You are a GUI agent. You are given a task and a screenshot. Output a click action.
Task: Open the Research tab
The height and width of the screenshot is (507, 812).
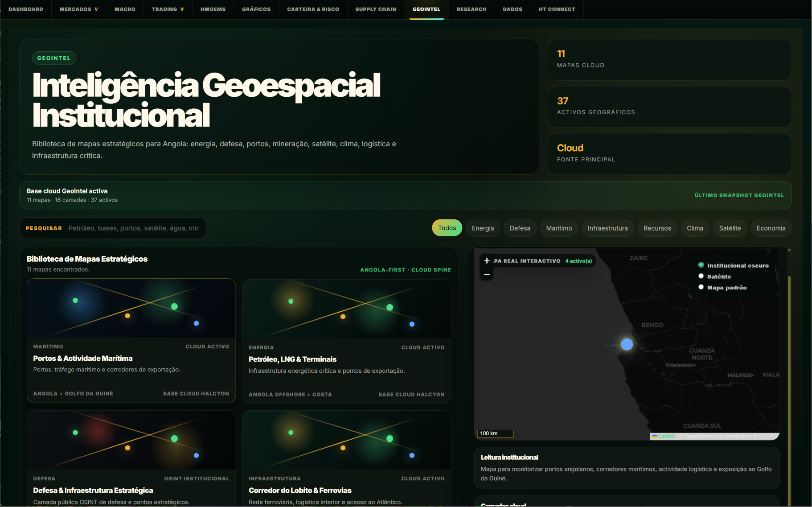click(472, 9)
